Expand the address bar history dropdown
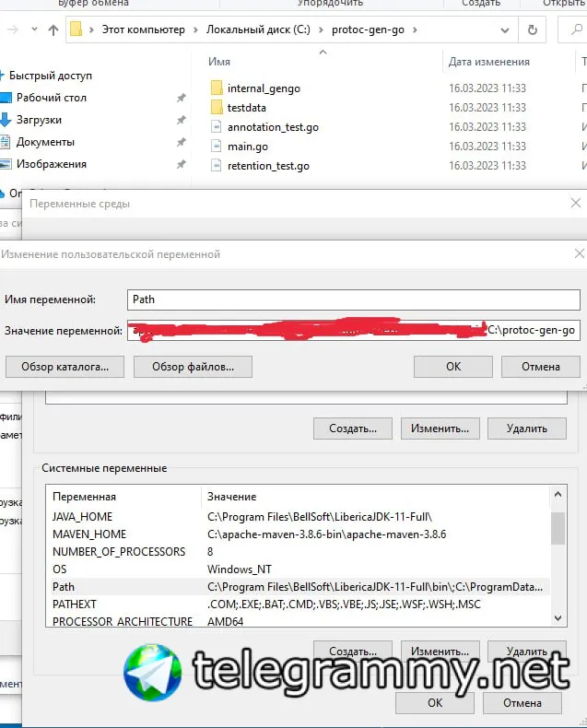The width and height of the screenshot is (587, 728). [x=505, y=30]
